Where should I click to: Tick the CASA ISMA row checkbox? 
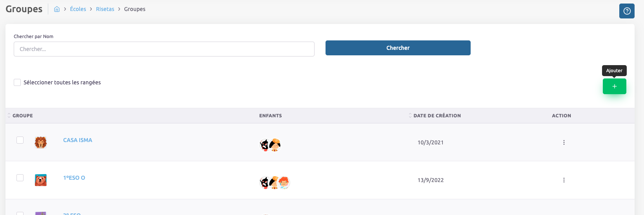[20, 140]
